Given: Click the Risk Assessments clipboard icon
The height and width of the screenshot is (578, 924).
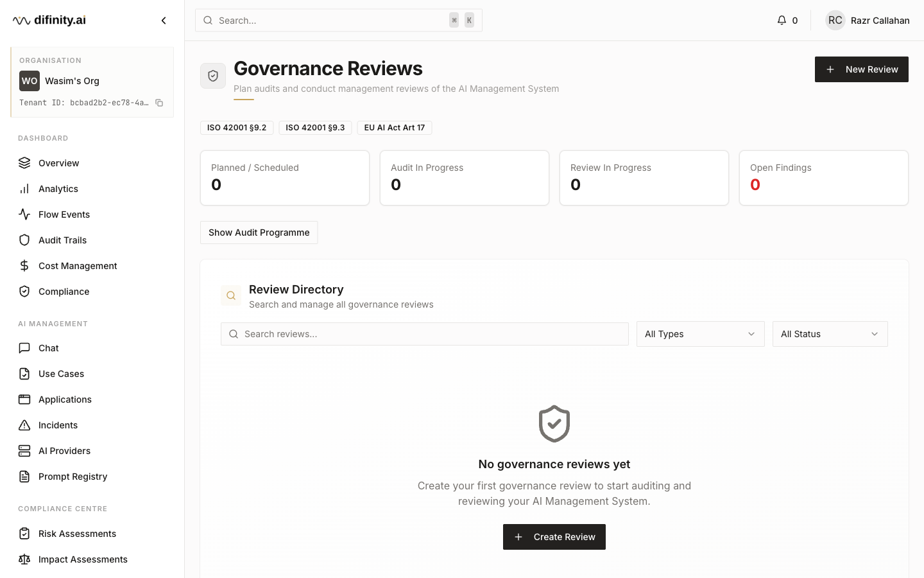Looking at the screenshot, I should [24, 534].
